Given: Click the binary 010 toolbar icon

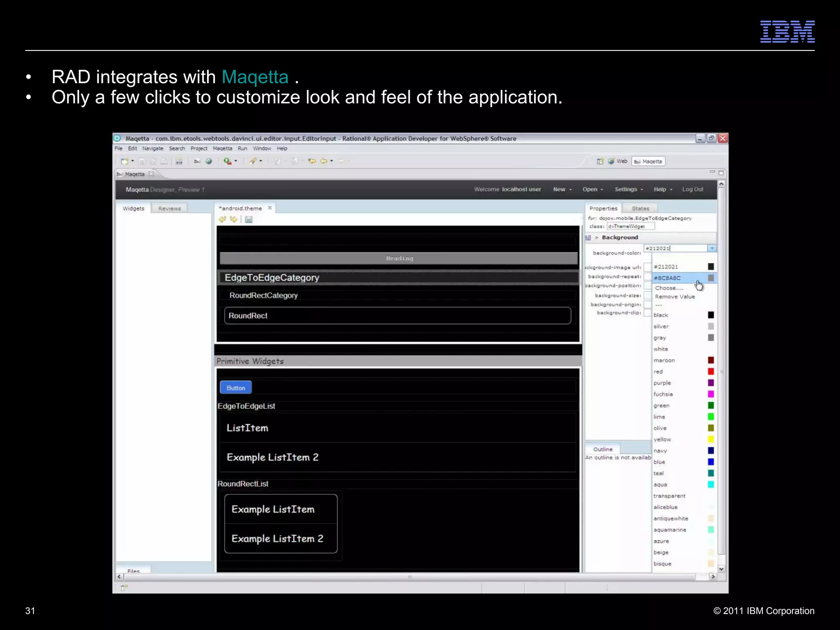Looking at the screenshot, I should pyautogui.click(x=179, y=161).
